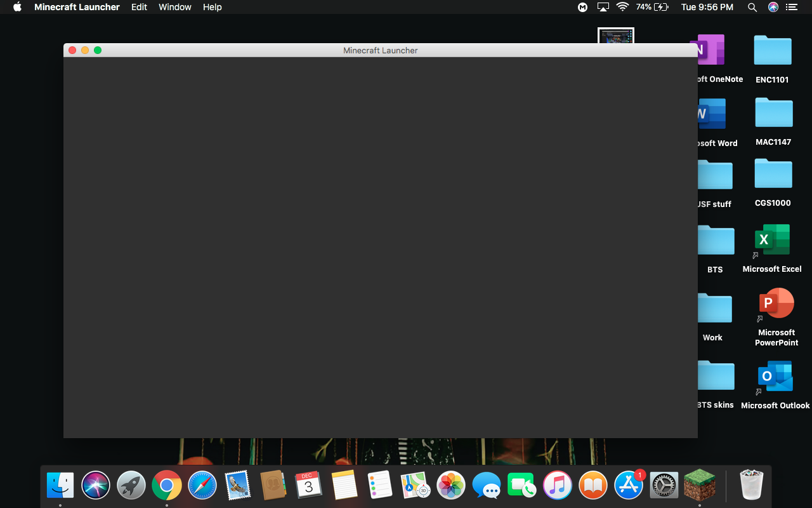Viewport: 812px width, 508px height.
Task: Open Photos pinwheel icon in Dock
Action: tap(451, 486)
